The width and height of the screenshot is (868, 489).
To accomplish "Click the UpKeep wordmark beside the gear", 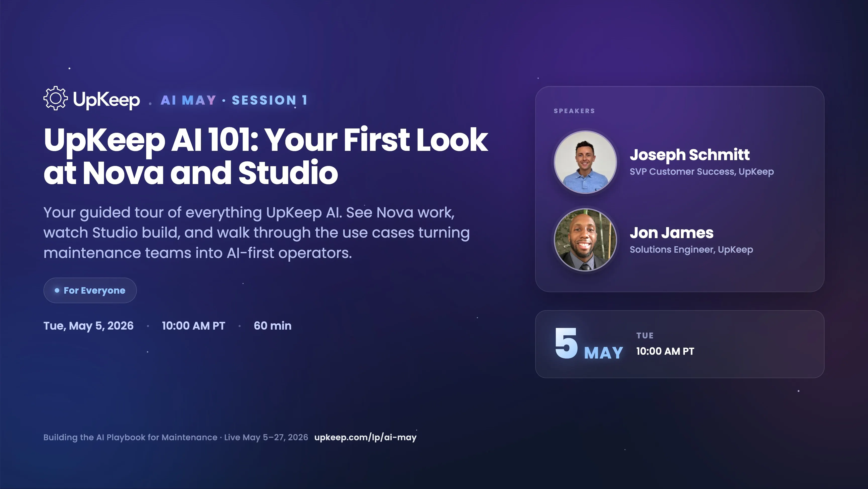I will click(x=106, y=100).
